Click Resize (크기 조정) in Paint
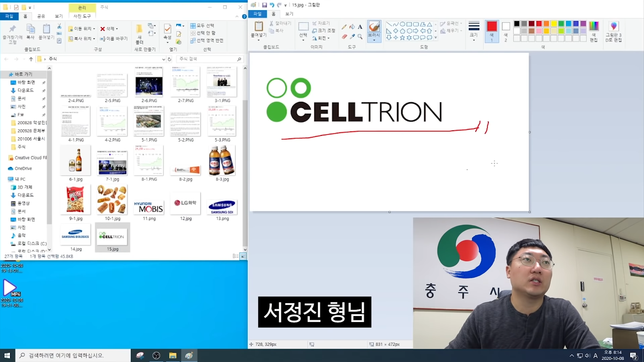Viewport: 644px width, 362px height. [x=324, y=31]
